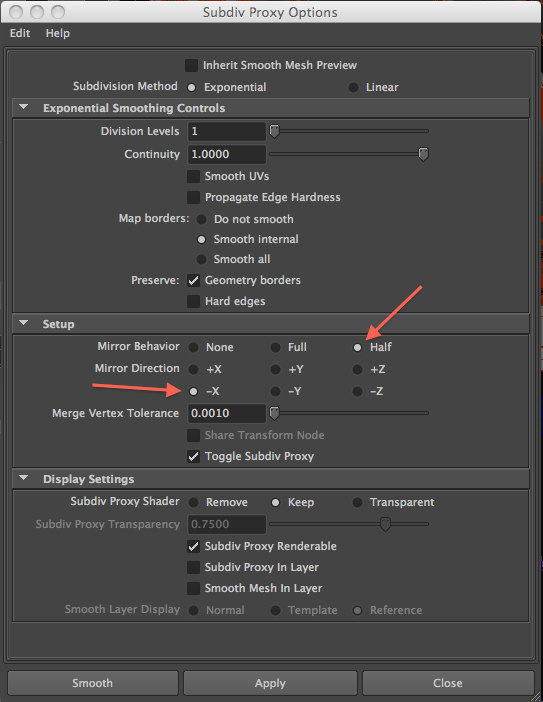
Task: Click the Division Levels input field
Action: pos(227,131)
